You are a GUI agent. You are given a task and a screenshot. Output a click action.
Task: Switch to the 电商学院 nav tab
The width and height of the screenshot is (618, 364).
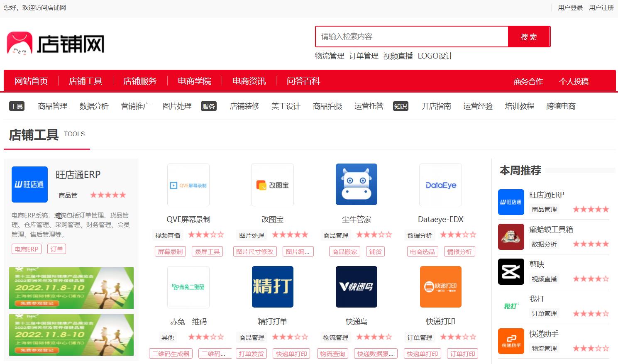click(194, 81)
